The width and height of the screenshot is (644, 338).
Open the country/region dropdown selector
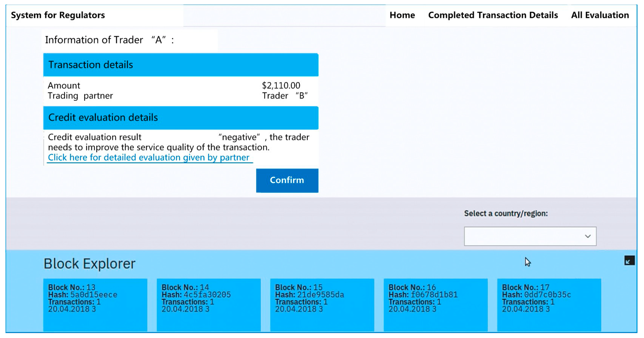(530, 235)
